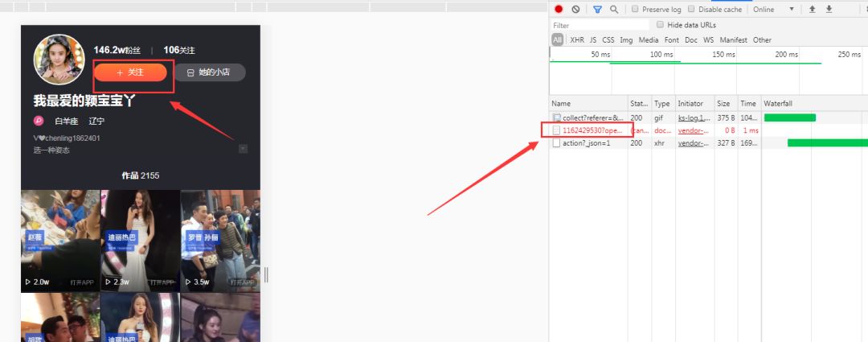
Task: Click into the Filter text field
Action: (600, 25)
